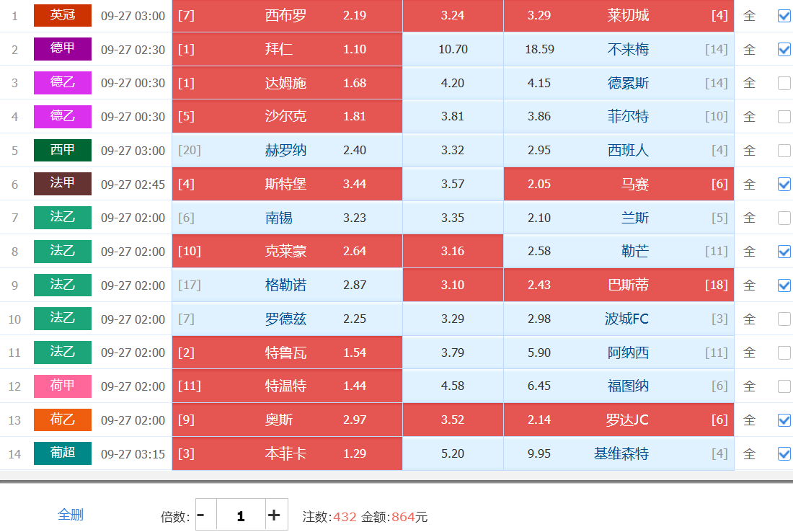The width and height of the screenshot is (793, 532).
Task: Click the 西甲 league tag
Action: coord(63,150)
